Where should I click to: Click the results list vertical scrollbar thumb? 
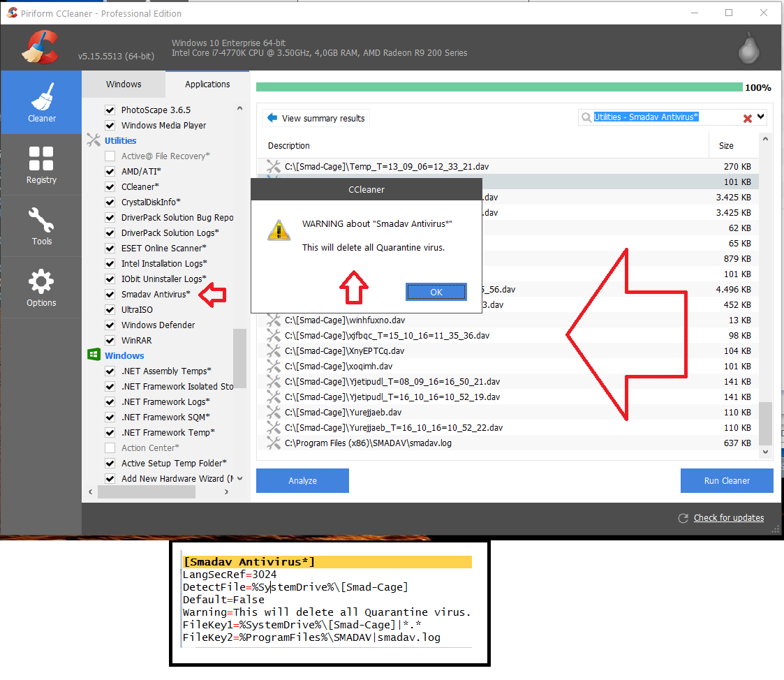[x=765, y=423]
